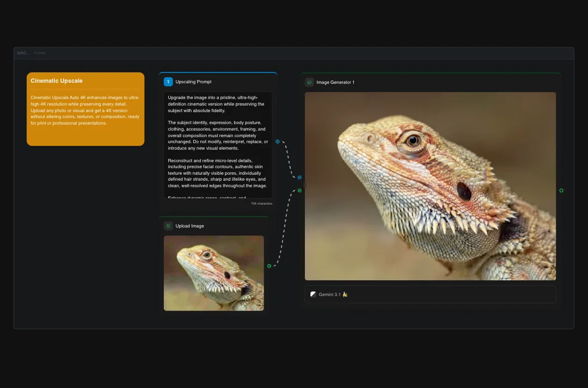Viewport: 588px width, 388px height.
Task: Click the generated lizard output image
Action: [430, 186]
